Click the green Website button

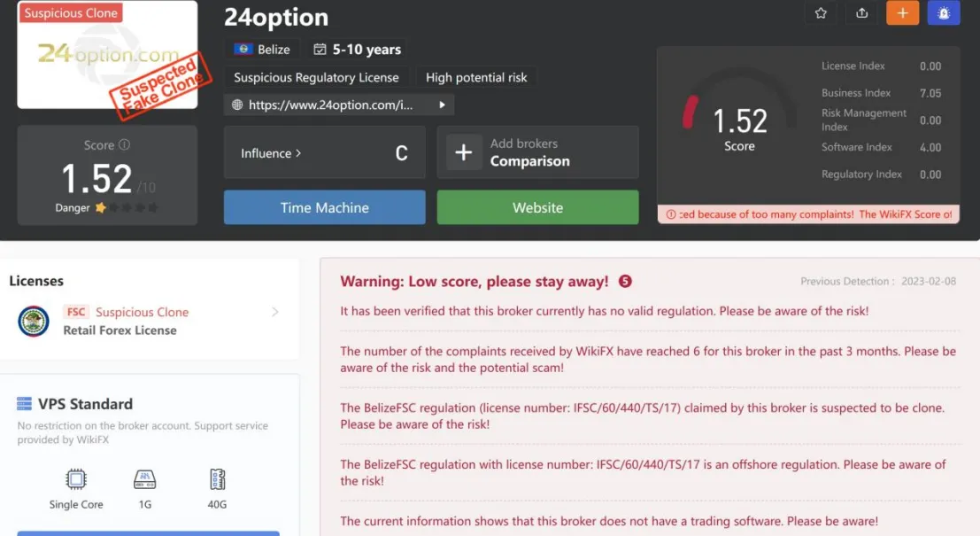tap(537, 207)
